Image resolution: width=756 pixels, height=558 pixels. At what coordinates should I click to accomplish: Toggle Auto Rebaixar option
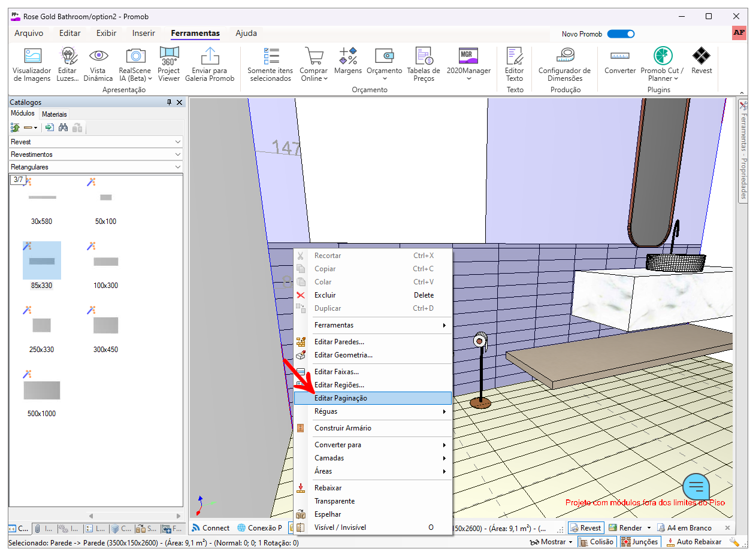click(x=694, y=542)
